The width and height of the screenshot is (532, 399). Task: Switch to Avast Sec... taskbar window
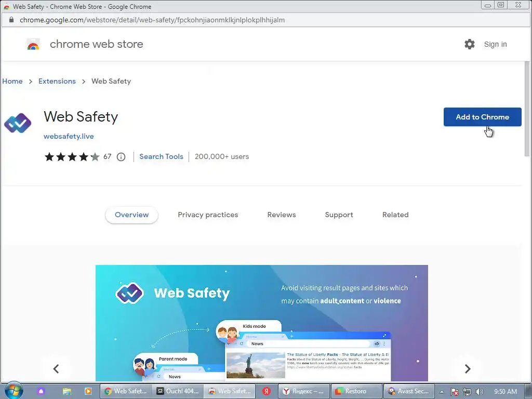click(408, 391)
